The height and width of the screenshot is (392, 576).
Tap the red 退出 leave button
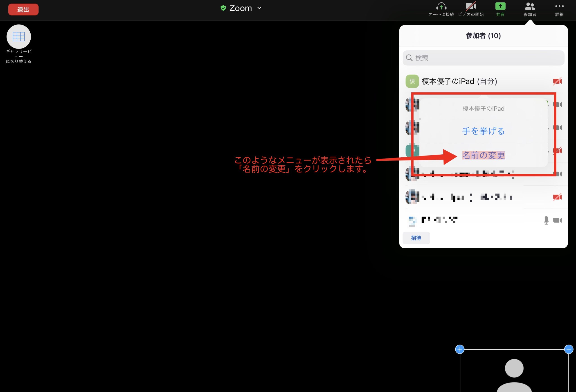pyautogui.click(x=23, y=9)
